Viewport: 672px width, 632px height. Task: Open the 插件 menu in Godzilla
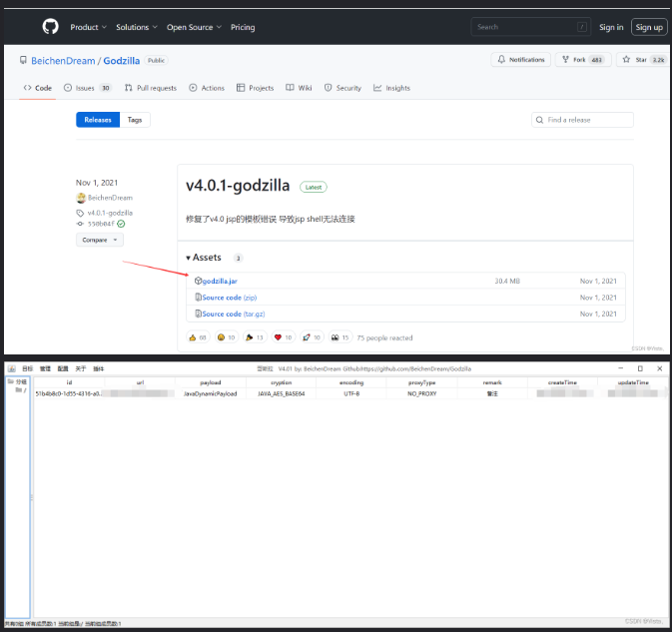coord(99,368)
